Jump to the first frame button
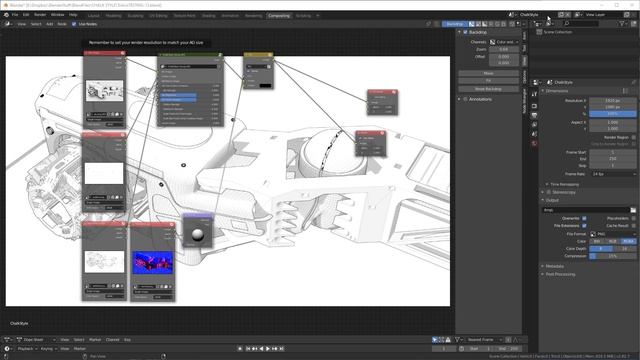The height and width of the screenshot is (360, 640). click(x=248, y=349)
